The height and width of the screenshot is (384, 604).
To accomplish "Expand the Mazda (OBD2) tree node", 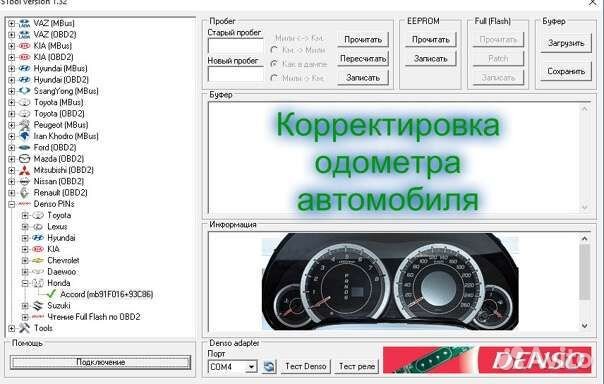I will [12, 159].
